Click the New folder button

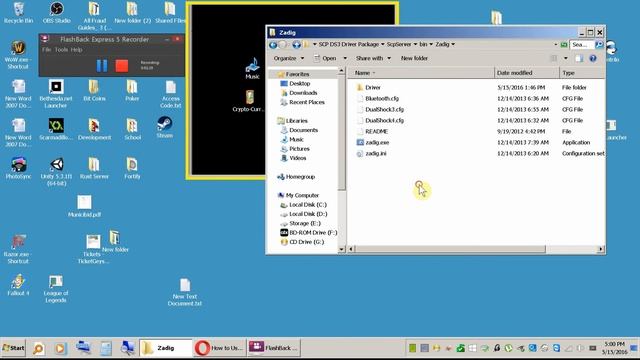pos(414,58)
